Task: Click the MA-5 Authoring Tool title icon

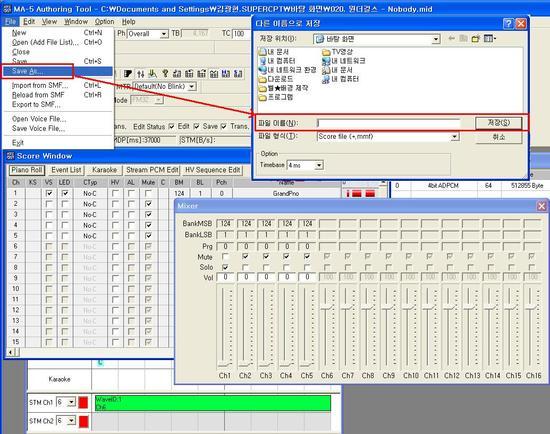Action: click(x=7, y=9)
